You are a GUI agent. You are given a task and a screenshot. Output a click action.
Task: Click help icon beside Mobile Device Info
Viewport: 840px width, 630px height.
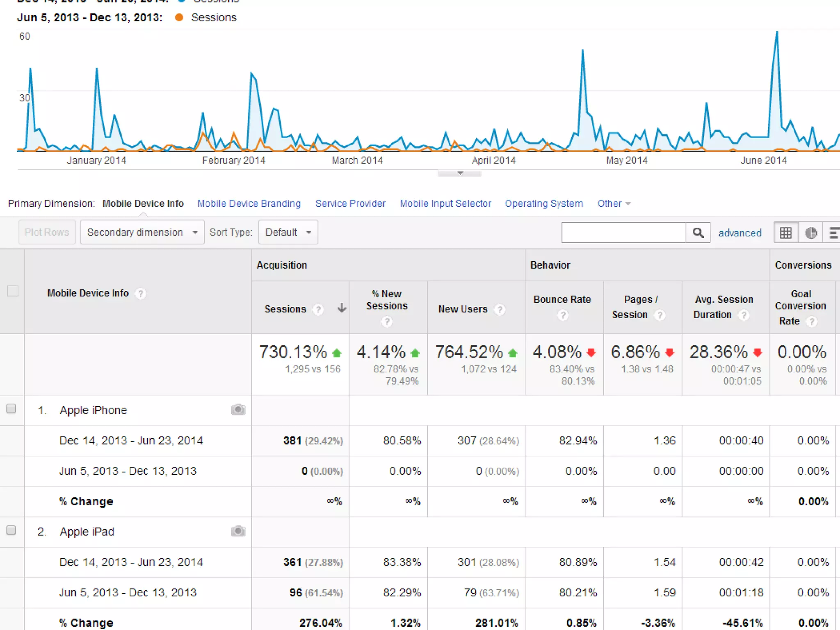click(141, 293)
